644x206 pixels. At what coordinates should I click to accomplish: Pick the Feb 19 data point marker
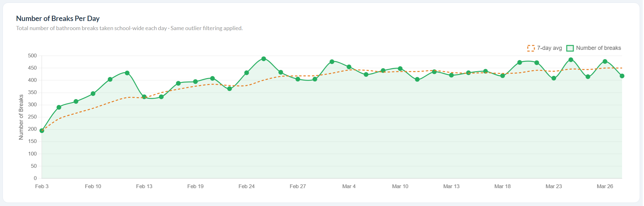(195, 82)
